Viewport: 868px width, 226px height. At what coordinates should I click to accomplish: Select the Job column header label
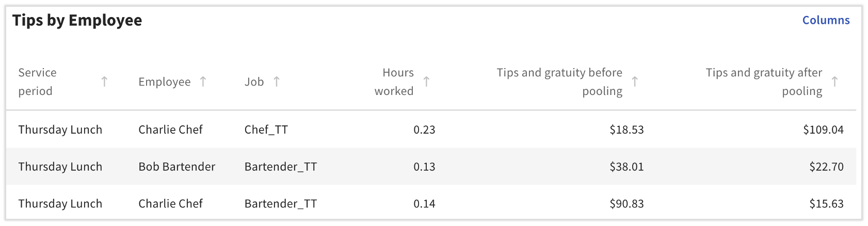coord(254,82)
